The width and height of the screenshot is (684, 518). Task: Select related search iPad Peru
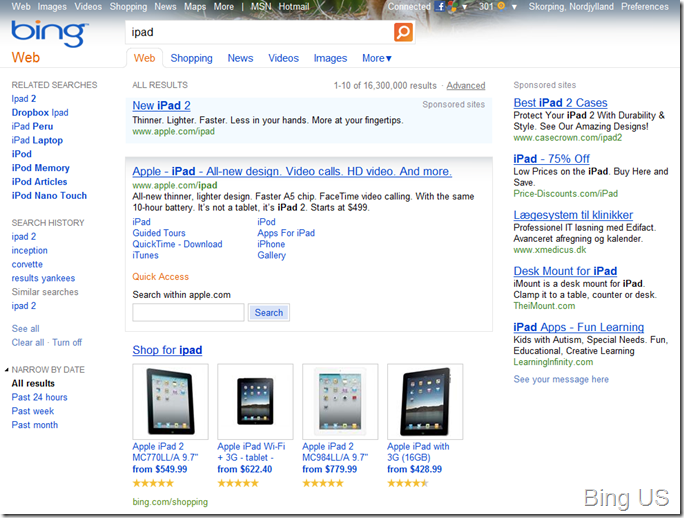click(x=32, y=126)
